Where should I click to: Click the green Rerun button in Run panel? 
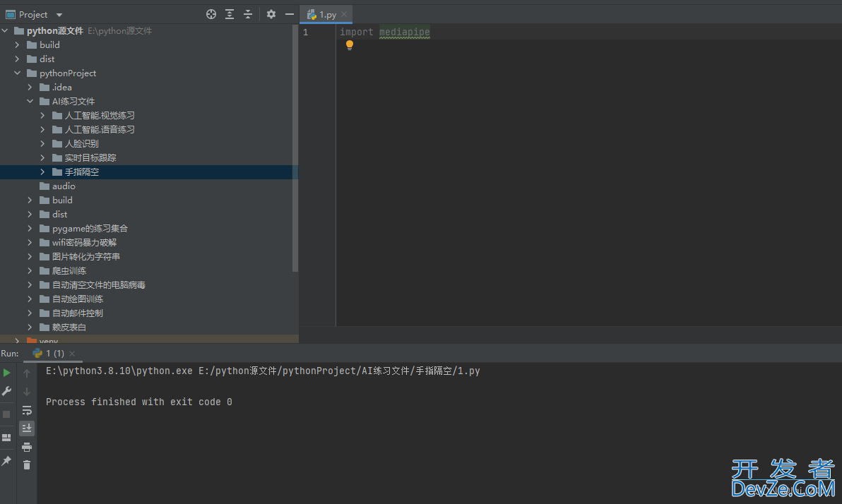pos(7,373)
